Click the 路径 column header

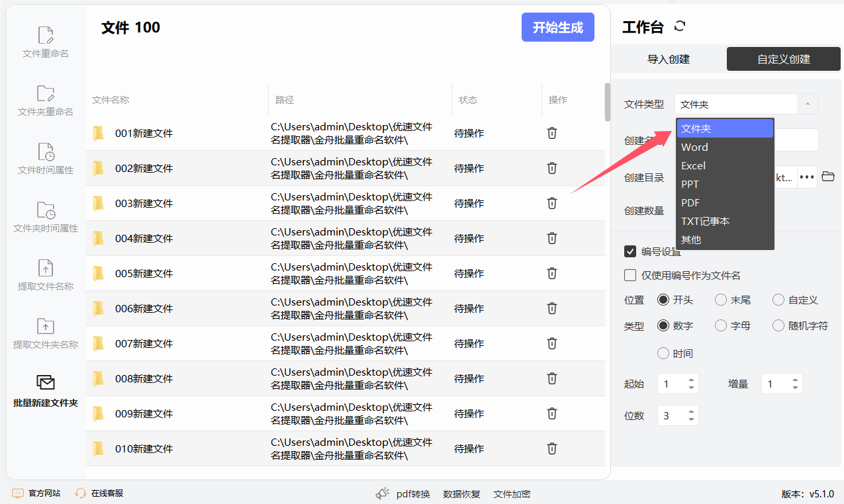pyautogui.click(x=285, y=100)
